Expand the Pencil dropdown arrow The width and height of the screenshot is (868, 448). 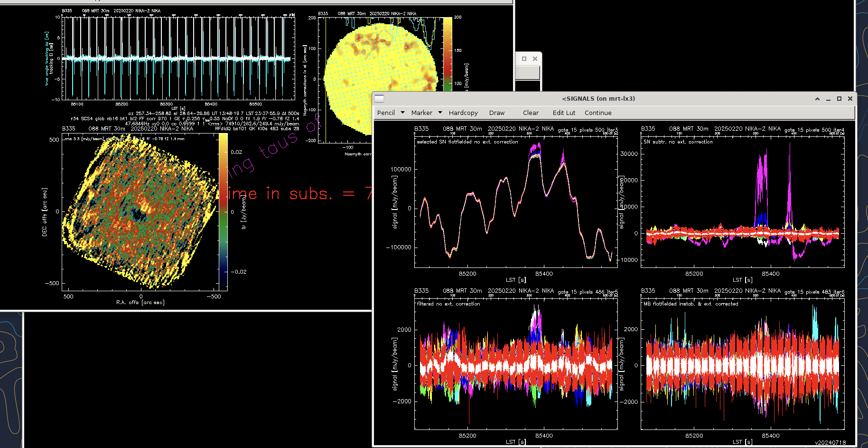click(x=402, y=113)
